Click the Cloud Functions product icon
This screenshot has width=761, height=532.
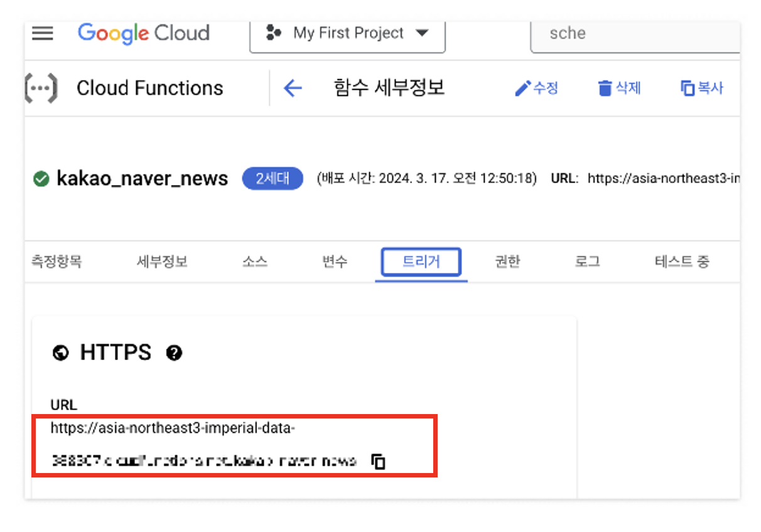tap(41, 88)
